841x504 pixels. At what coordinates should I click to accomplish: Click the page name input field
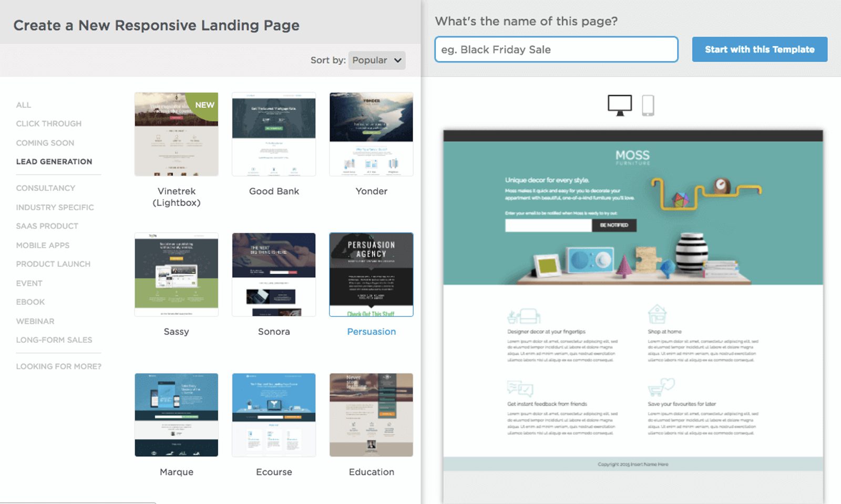[x=556, y=49]
